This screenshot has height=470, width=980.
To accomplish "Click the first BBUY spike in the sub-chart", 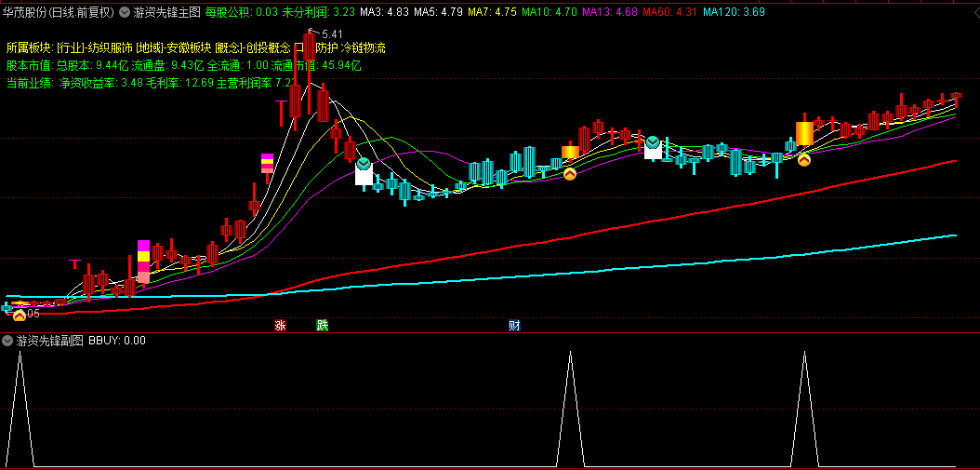I will (20, 410).
